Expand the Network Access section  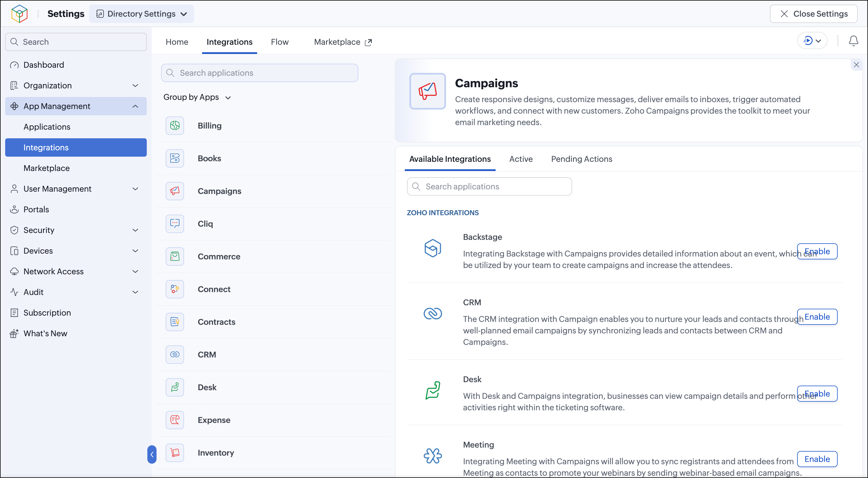pyautogui.click(x=135, y=271)
